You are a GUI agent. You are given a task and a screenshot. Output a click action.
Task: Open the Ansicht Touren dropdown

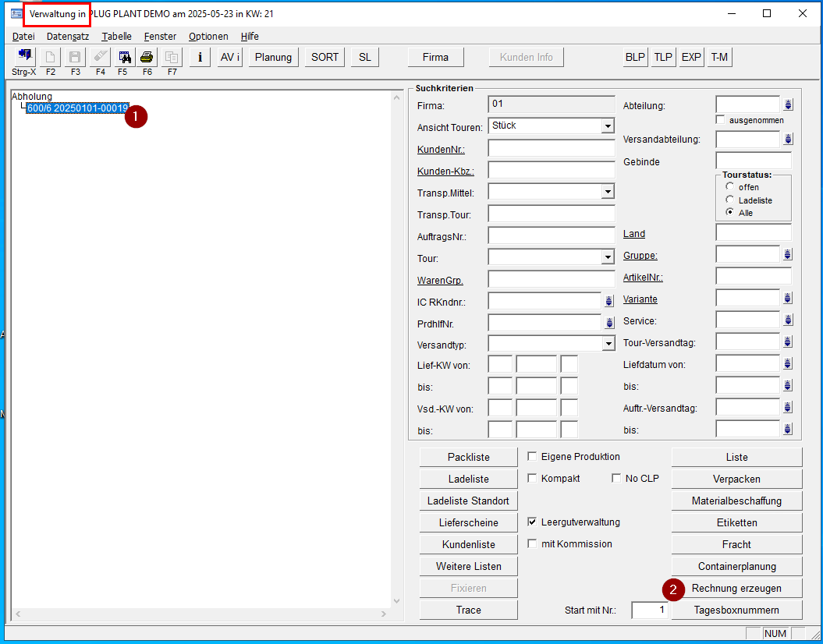[x=607, y=126]
